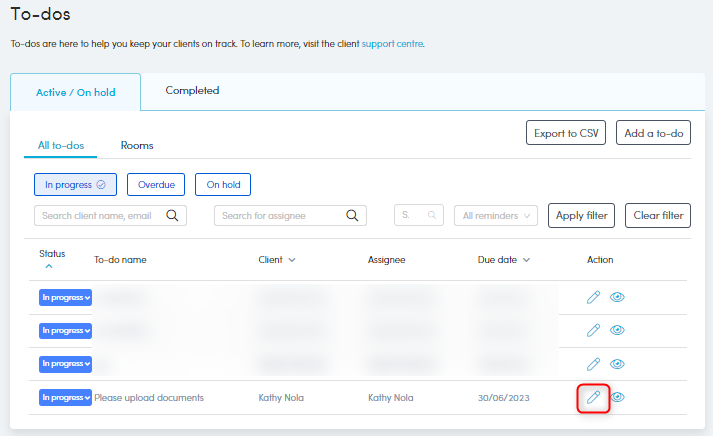
Task: Toggle the On hold filter chip
Action: click(x=223, y=184)
